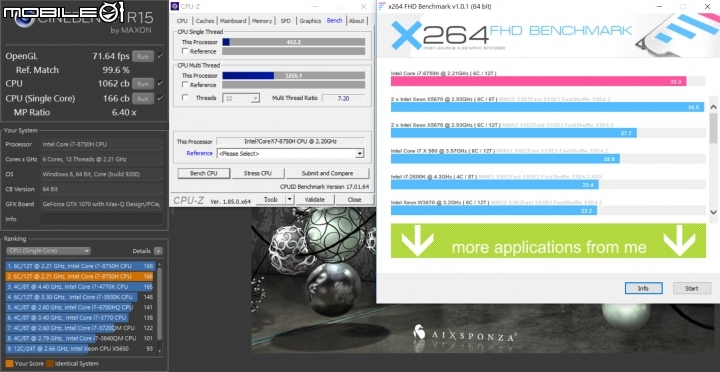The width and height of the screenshot is (720, 372).
Task: Click the x264 results scrollbar up arrow
Action: pyautogui.click(x=713, y=107)
